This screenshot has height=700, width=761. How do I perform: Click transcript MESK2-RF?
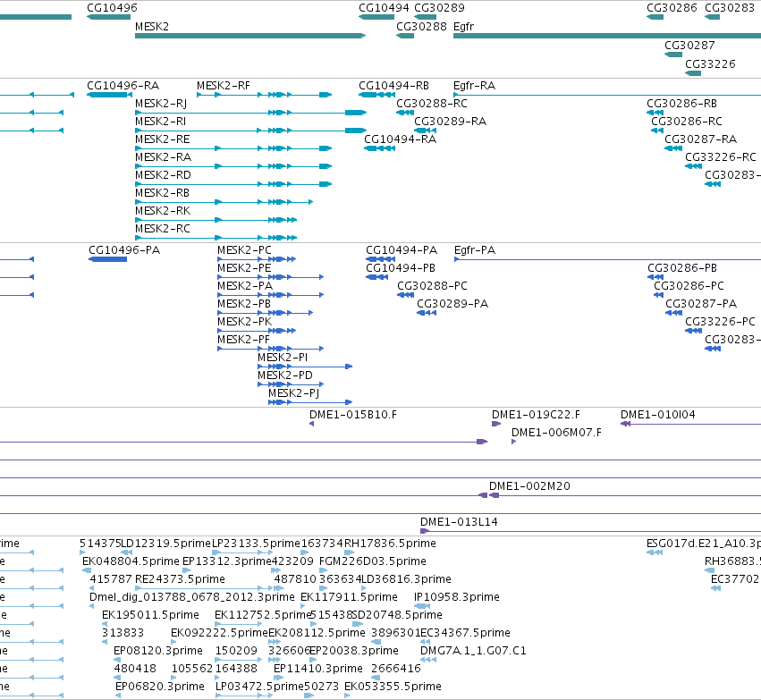(x=224, y=86)
